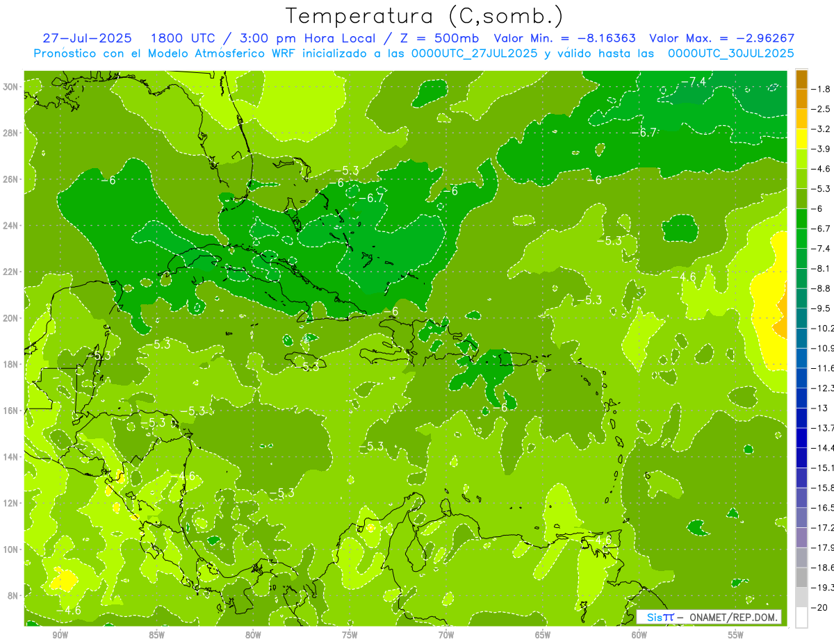Click longitude axis label "75W"
Viewport: 834px width, 644px height.
[x=350, y=635]
